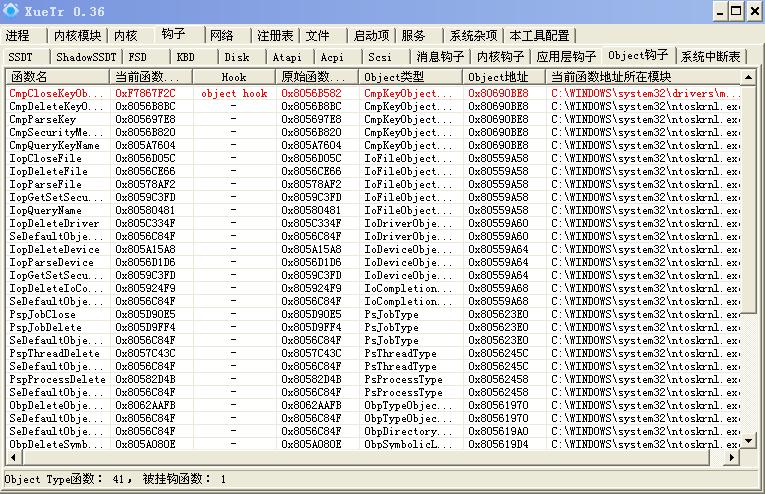
Task: Maximize the XueTr window
Action: pyautogui.click(x=734, y=11)
